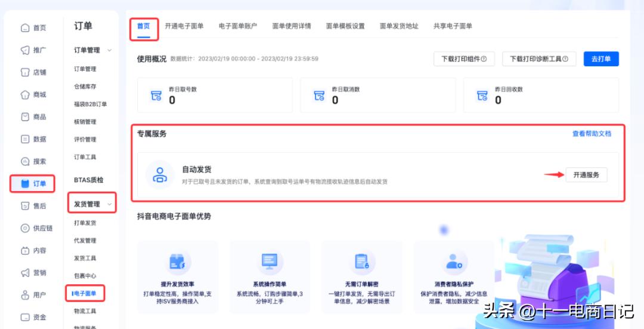The height and width of the screenshot is (329, 644).
Task: Click the 昨日取消数 stat icon
Action: point(319,96)
